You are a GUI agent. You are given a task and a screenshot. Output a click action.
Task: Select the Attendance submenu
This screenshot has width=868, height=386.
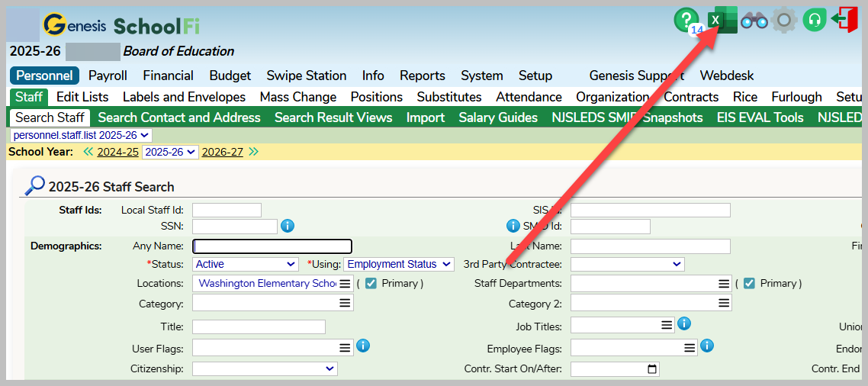529,98
